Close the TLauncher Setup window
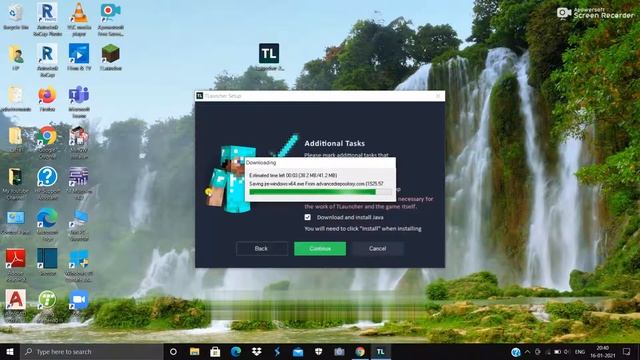Viewport: 640px width, 360px height. click(438, 96)
